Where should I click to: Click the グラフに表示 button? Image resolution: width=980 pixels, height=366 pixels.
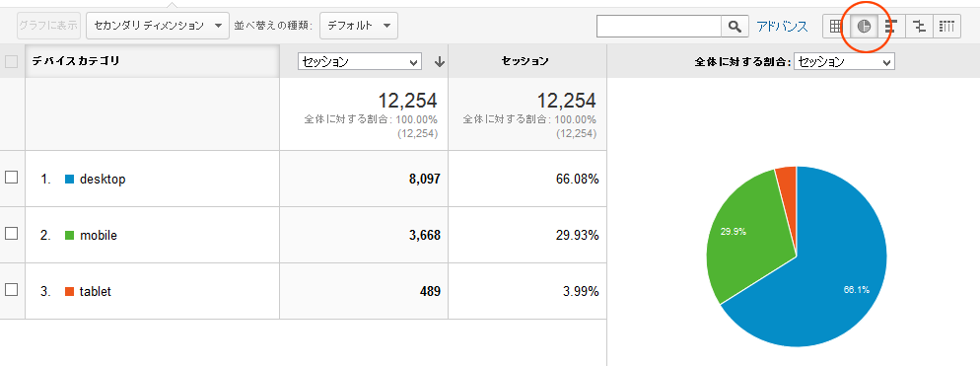click(48, 26)
